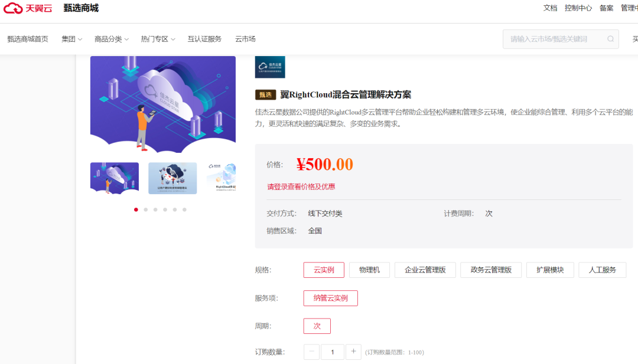Image resolution: width=638 pixels, height=364 pixels.
Task: Select the 扩展模块 specification option
Action: click(550, 270)
